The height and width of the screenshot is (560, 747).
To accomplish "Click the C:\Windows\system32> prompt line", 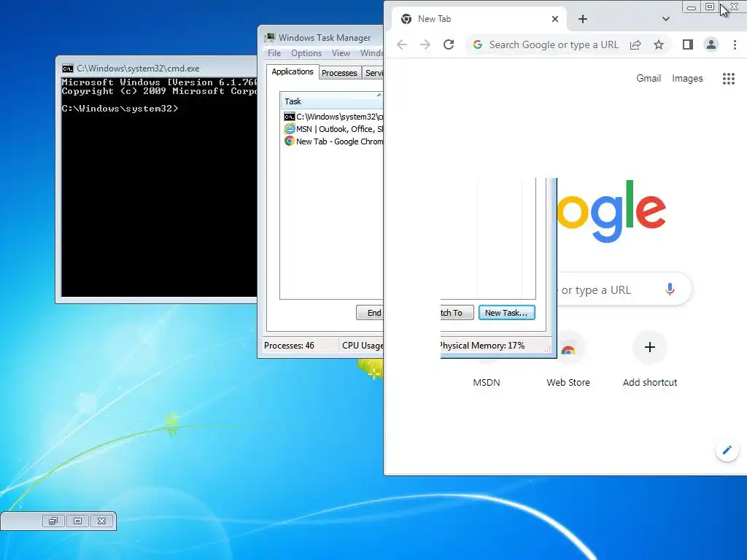I will [x=120, y=109].
